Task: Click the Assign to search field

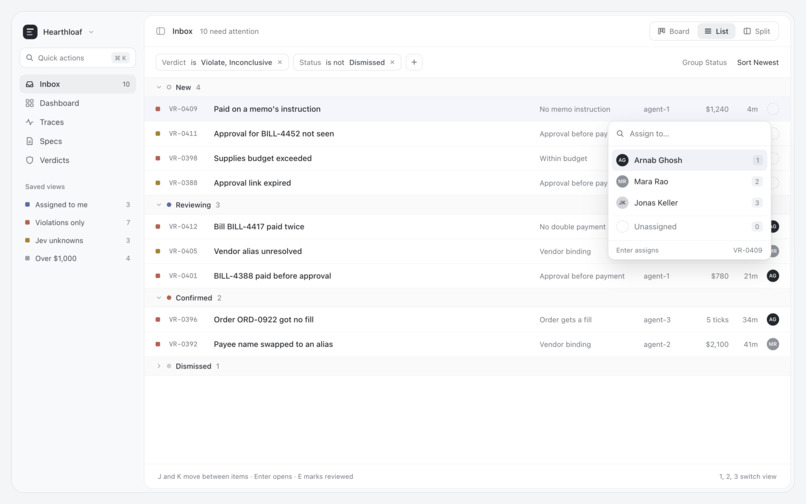Action: pos(689,134)
